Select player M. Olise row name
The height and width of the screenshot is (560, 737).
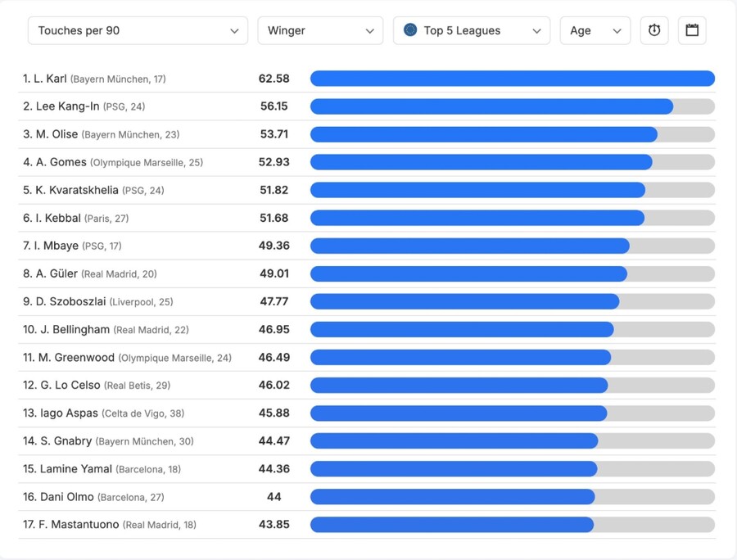click(57, 134)
